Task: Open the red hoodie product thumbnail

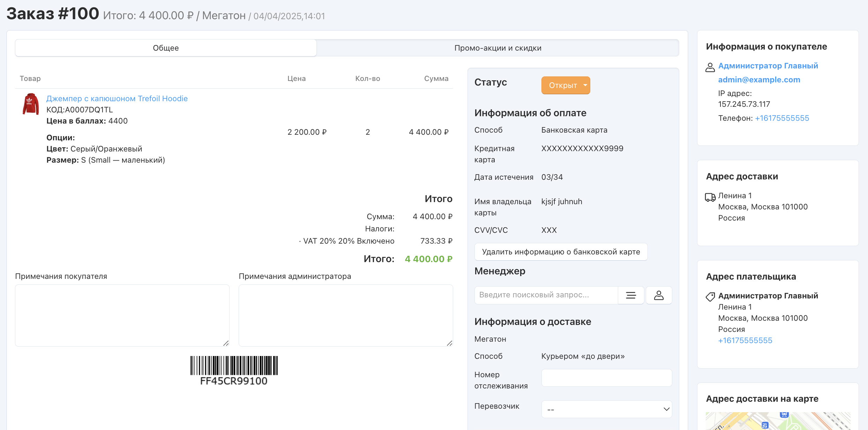Action: click(31, 104)
